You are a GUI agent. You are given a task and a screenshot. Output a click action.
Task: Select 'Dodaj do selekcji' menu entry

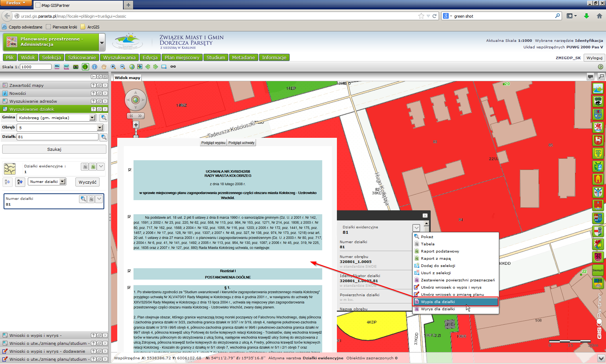pyautogui.click(x=455, y=266)
